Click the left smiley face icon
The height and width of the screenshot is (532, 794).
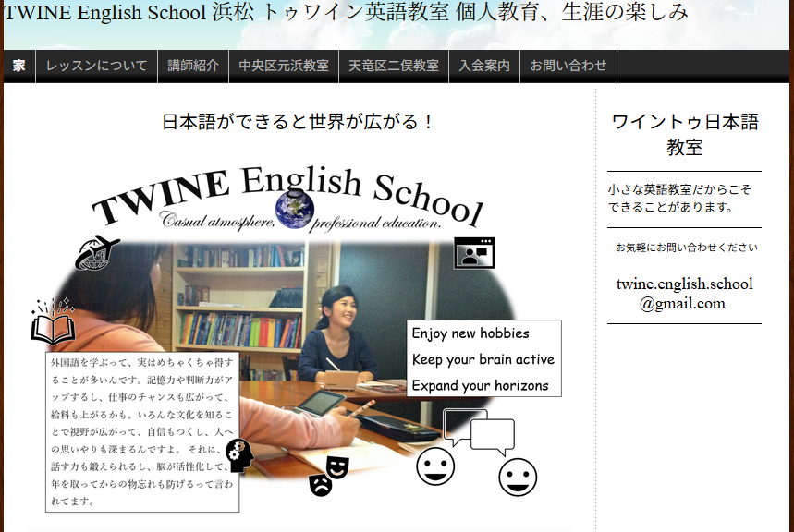pyautogui.click(x=435, y=466)
